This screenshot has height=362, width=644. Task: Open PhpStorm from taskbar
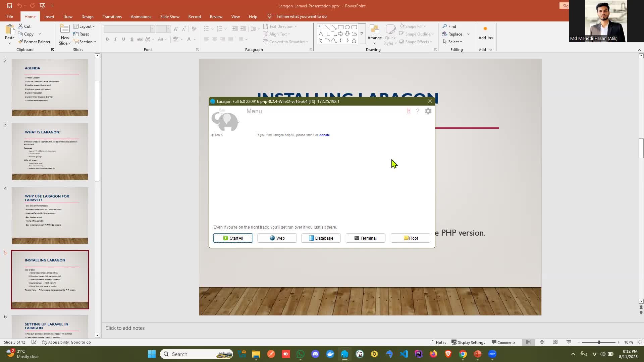tap(419, 354)
